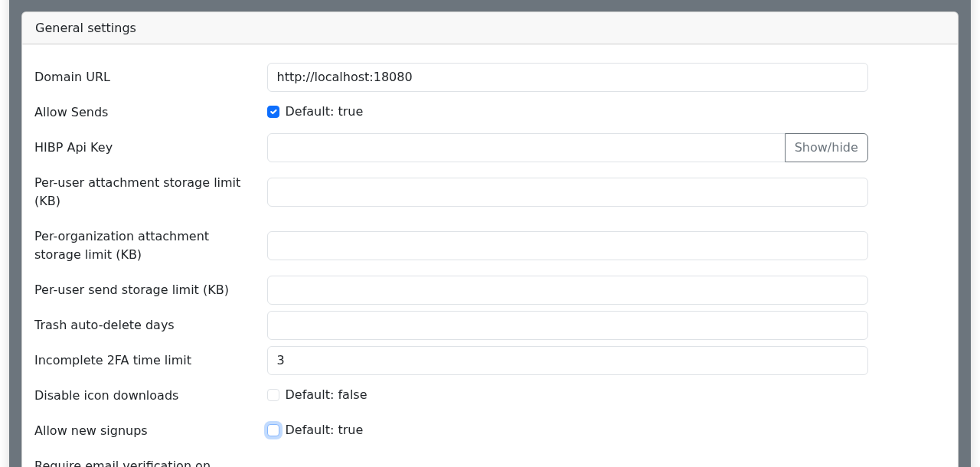980x467 pixels.
Task: Focus the Domain URL input field
Action: pyautogui.click(x=567, y=77)
